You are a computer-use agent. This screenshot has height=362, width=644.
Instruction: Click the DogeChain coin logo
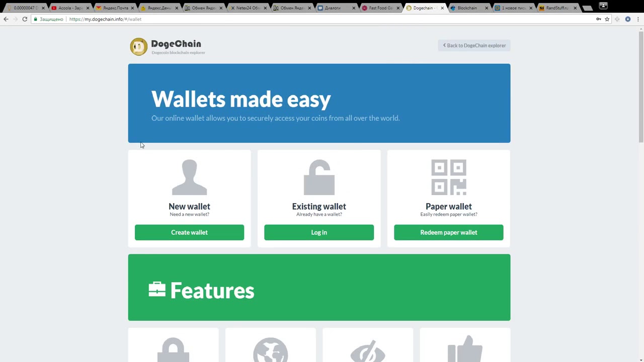click(138, 47)
